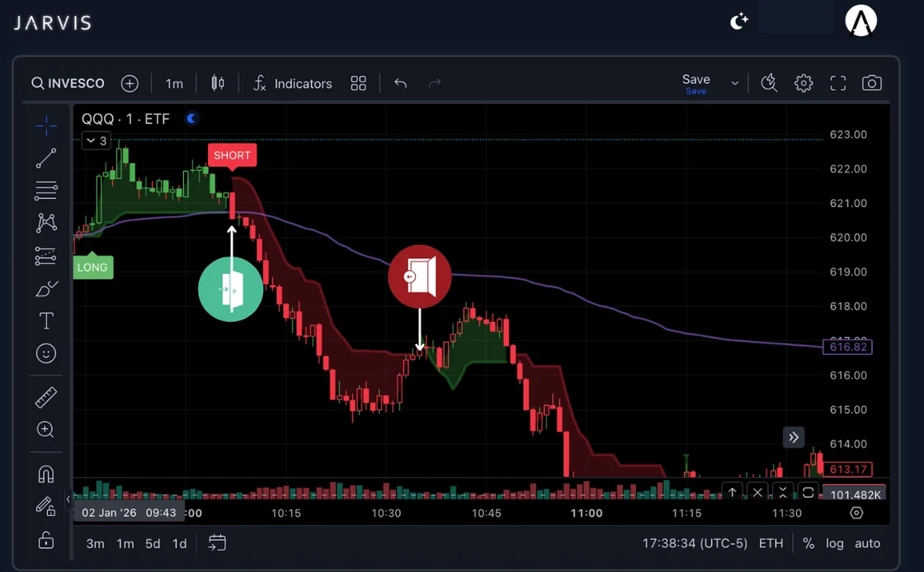Toggle percent scale mode
Viewport: 924px width, 572px height.
808,544
